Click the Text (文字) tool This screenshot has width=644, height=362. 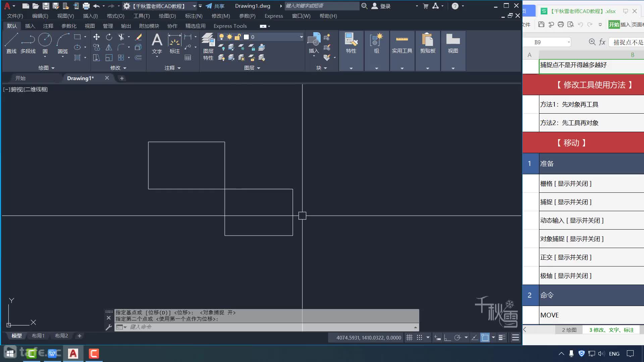[x=157, y=43]
